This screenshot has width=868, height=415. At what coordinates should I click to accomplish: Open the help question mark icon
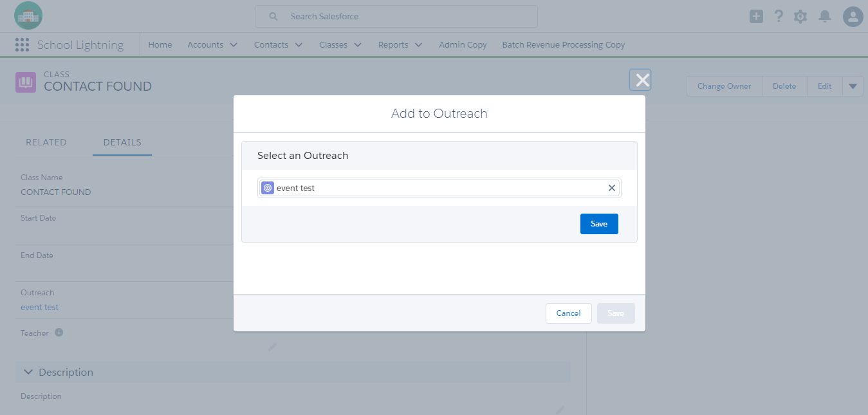[x=779, y=17]
